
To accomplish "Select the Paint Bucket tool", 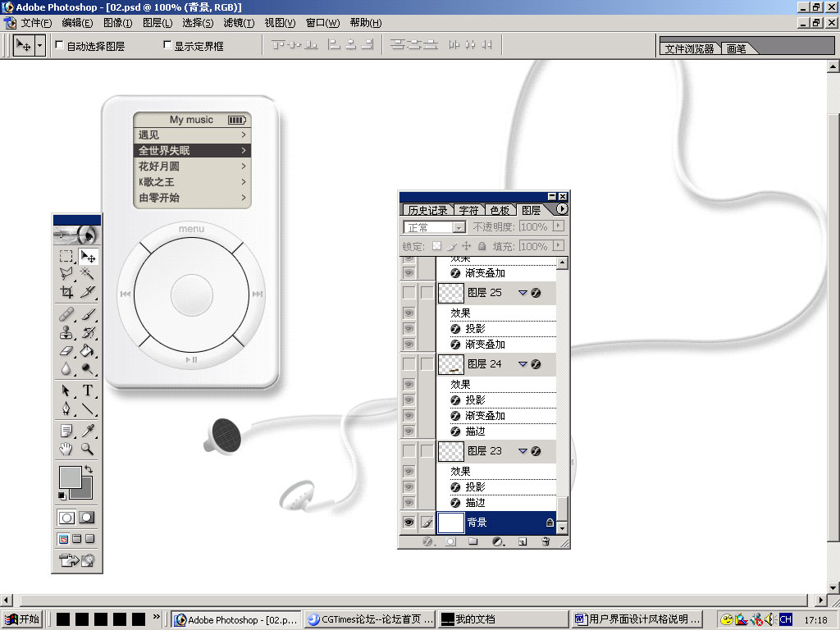I will click(88, 350).
